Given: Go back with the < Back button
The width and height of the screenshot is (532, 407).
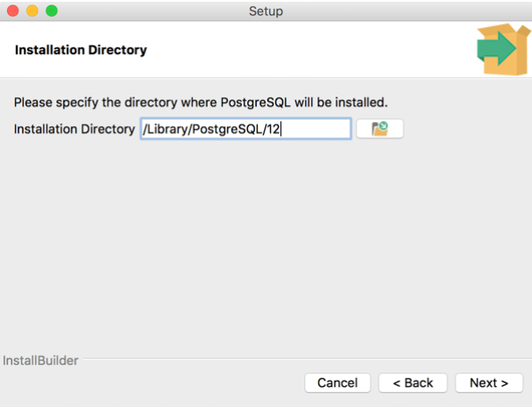Looking at the screenshot, I should [x=413, y=382].
